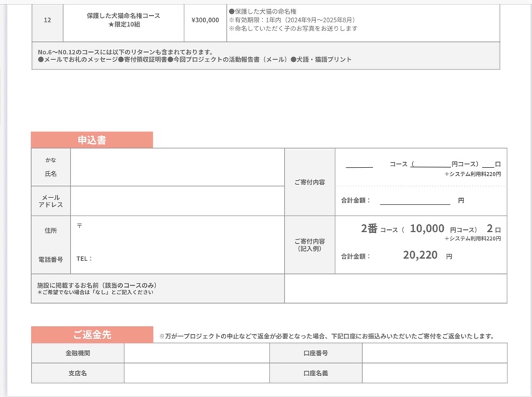Select the メールアドレス entry field
The height and width of the screenshot is (397, 532).
(177, 201)
